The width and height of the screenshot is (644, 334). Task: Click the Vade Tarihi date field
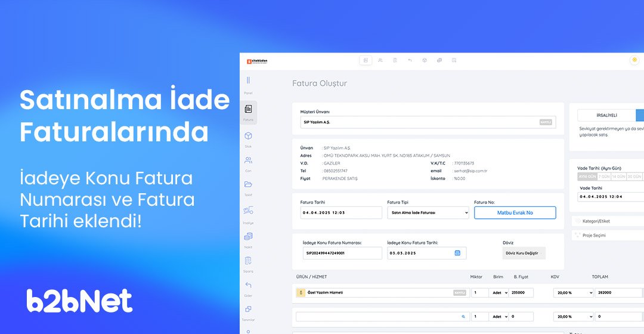611,197
